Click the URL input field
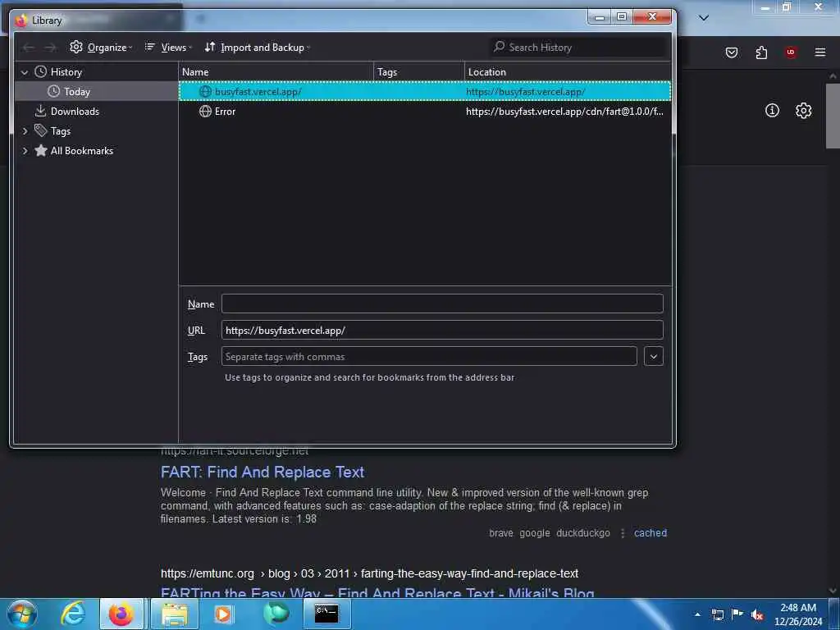This screenshot has height=630, width=840. click(442, 330)
